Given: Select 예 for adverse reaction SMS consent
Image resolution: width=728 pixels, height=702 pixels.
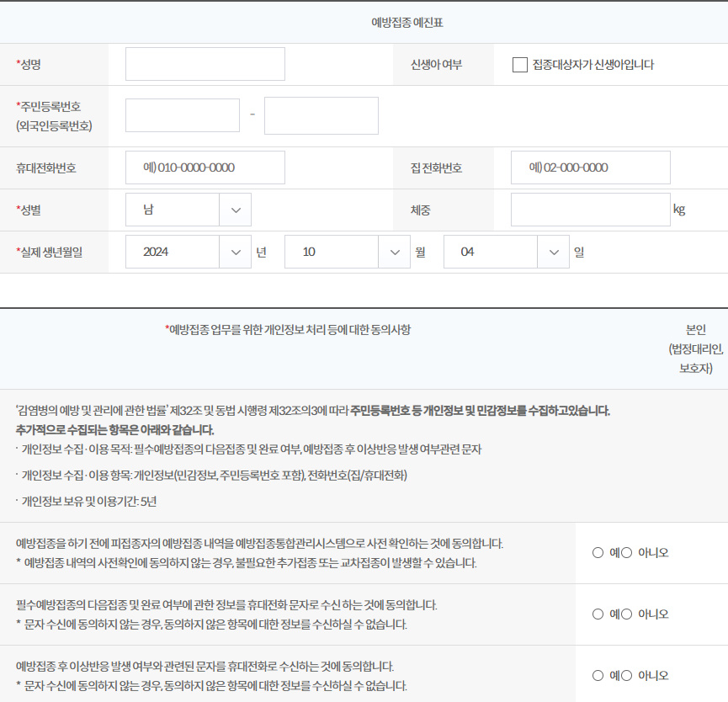Looking at the screenshot, I should [x=598, y=674].
